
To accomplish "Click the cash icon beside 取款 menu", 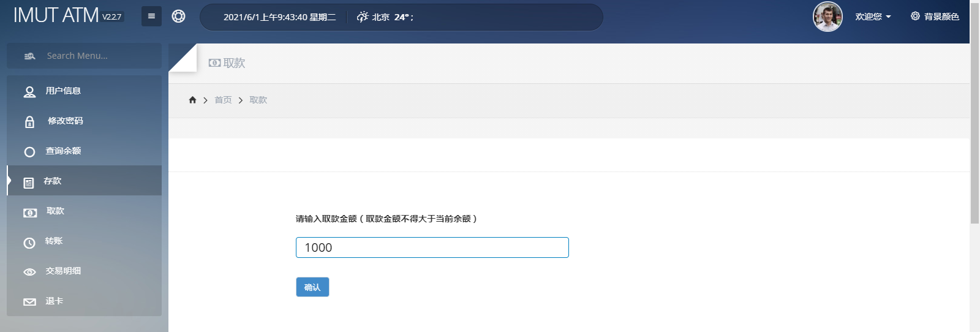I will click(x=30, y=213).
